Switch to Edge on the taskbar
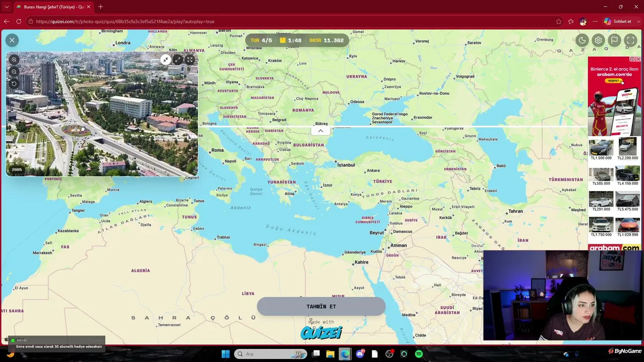Image resolution: width=644 pixels, height=362 pixels. tap(345, 354)
